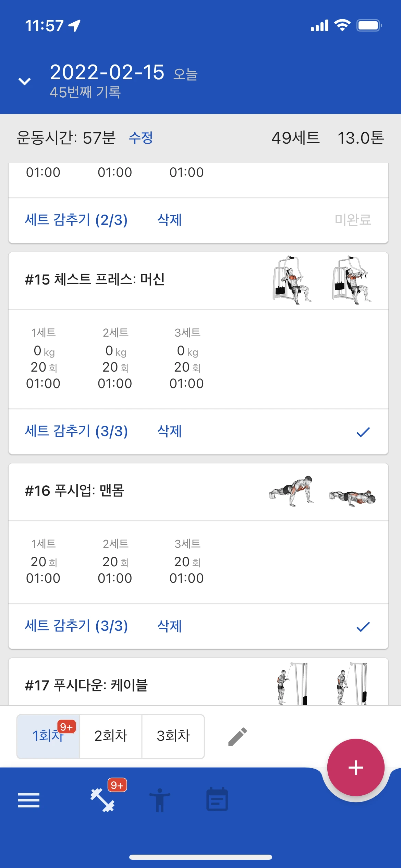Viewport: 401px width, 868px height.
Task: Open the hamburger menu in bottom bar
Action: 28,800
